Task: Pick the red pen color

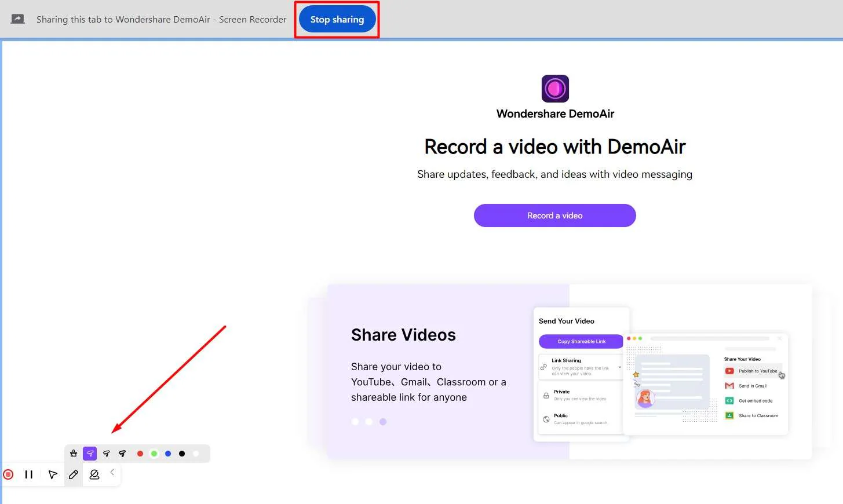Action: click(x=140, y=454)
